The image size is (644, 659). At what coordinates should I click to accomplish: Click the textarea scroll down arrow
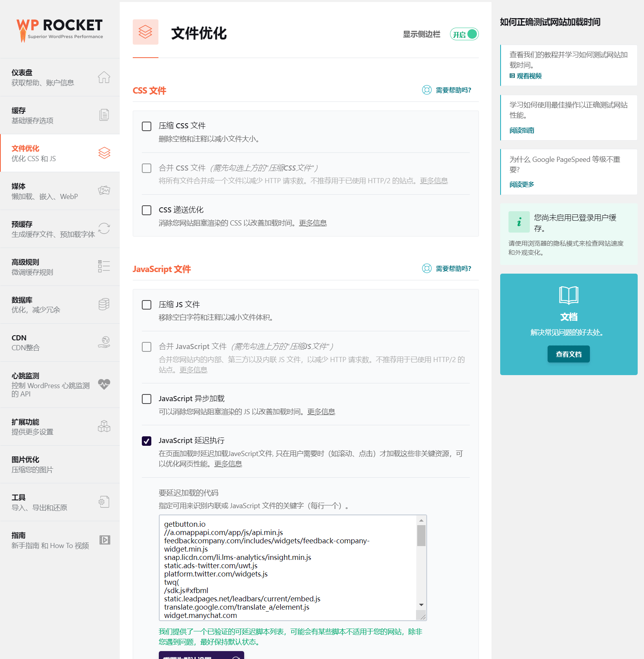point(421,605)
